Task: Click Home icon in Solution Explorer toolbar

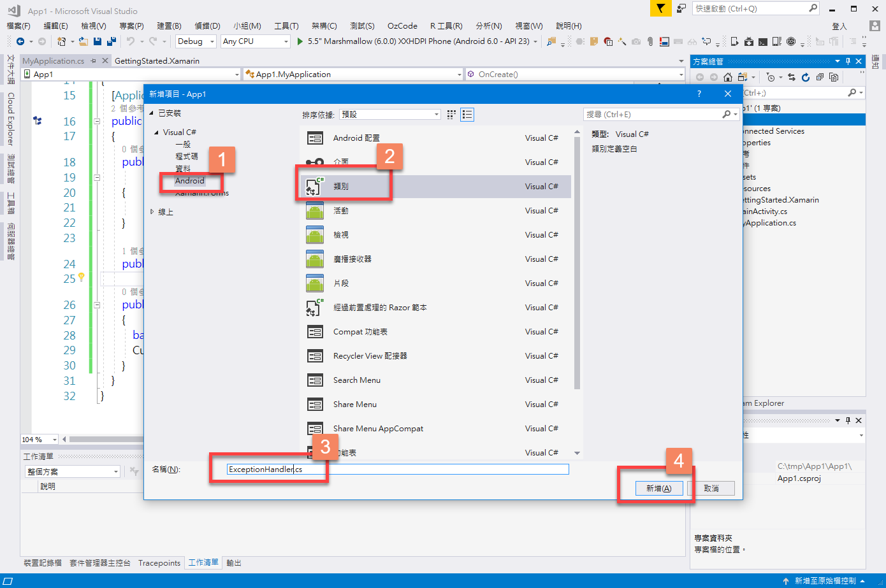Action: pyautogui.click(x=727, y=77)
